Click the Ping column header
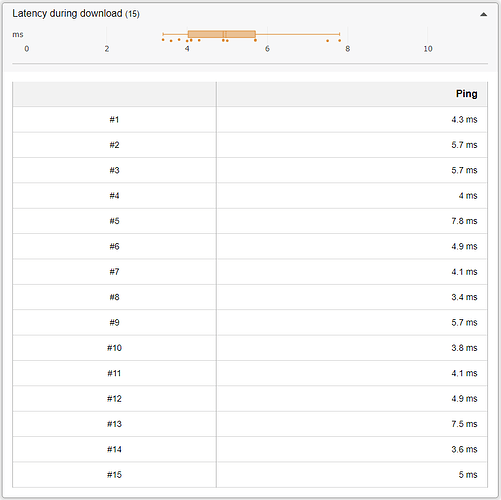 [x=466, y=94]
